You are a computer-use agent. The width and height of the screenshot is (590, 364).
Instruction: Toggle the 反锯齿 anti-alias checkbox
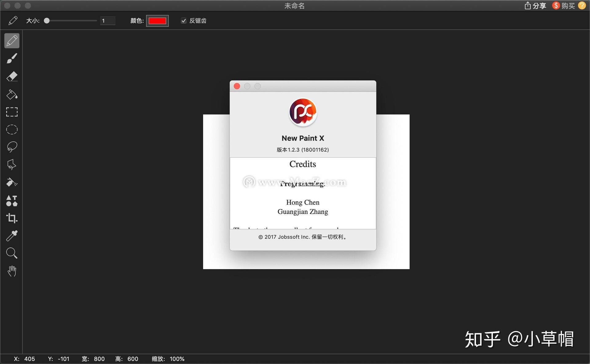tap(184, 21)
